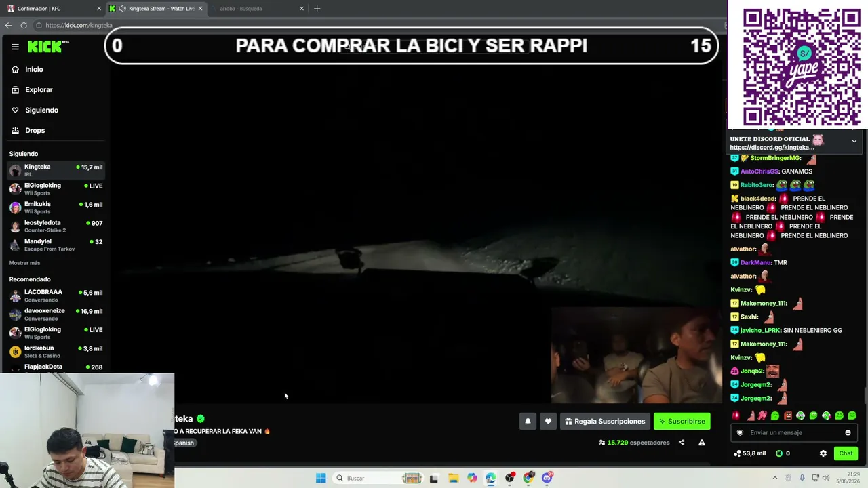Click the share stream icon
The height and width of the screenshot is (488, 868).
click(682, 443)
